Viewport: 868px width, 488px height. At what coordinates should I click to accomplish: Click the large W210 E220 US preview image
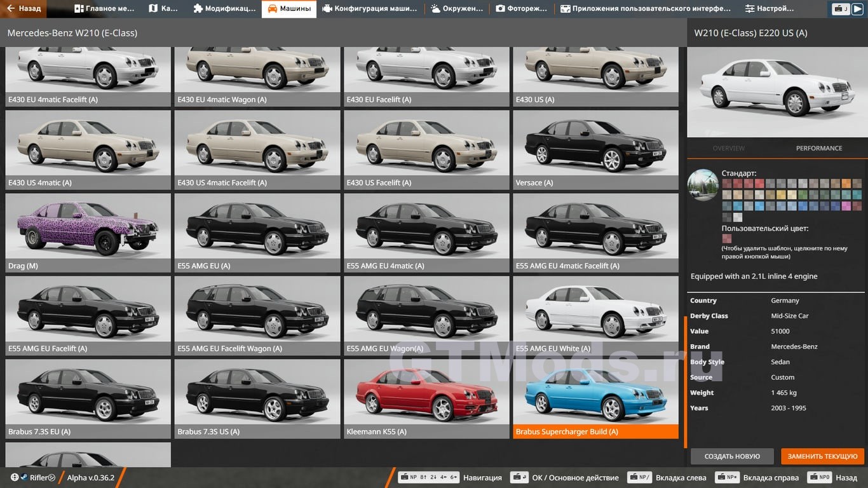(777, 92)
